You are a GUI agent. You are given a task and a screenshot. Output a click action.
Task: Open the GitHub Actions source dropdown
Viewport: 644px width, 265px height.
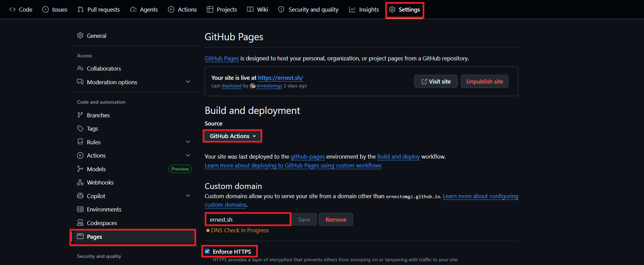point(233,136)
